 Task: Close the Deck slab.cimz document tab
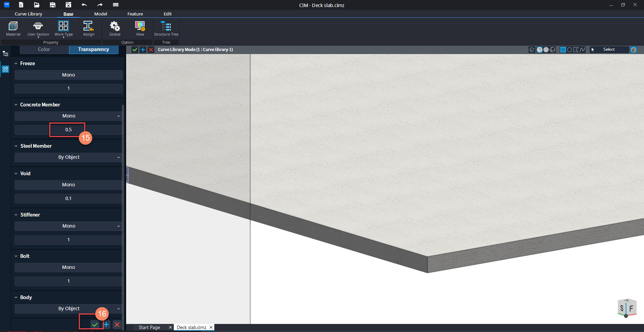(x=211, y=327)
